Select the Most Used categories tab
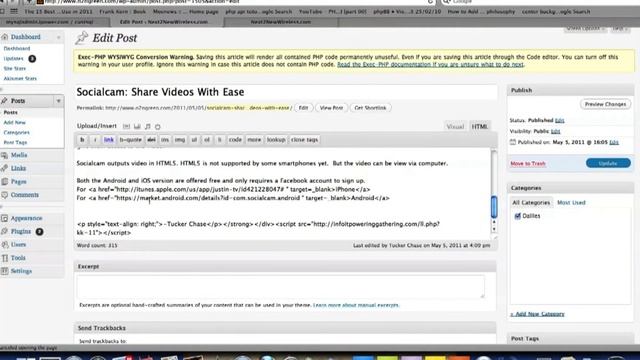Screen dimensions: 640x360 point(571,202)
